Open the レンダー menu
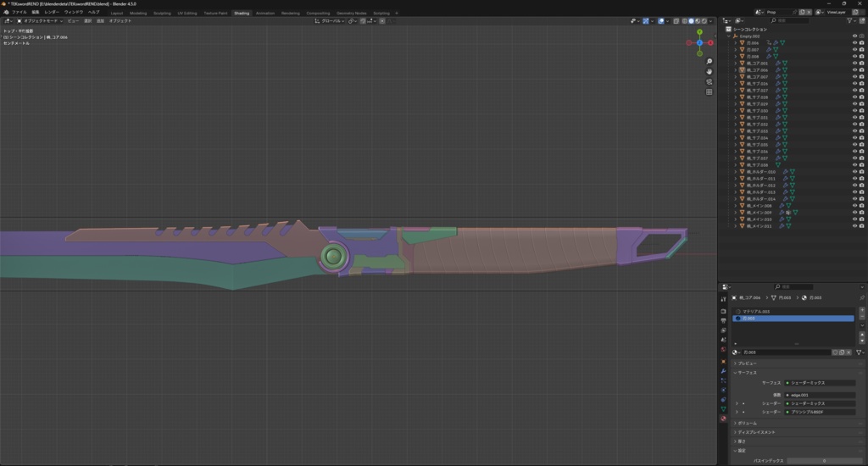The image size is (868, 466). click(x=52, y=12)
